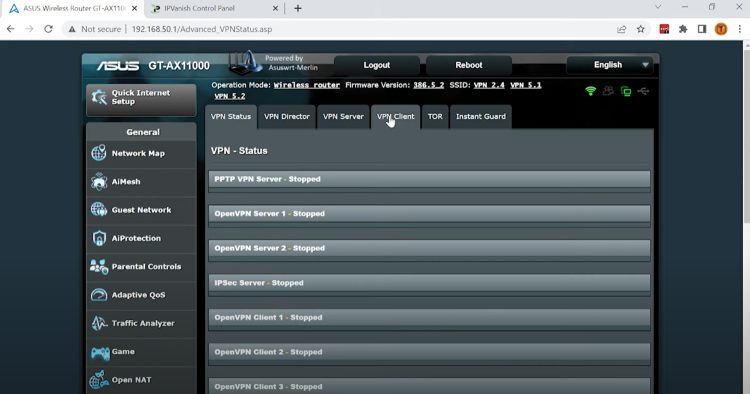Screen dimensions: 750x394
Task: Open the English language dropdown
Action: pos(610,65)
